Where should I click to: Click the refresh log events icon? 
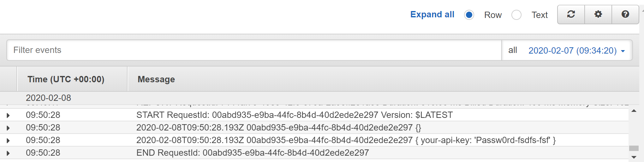571,14
